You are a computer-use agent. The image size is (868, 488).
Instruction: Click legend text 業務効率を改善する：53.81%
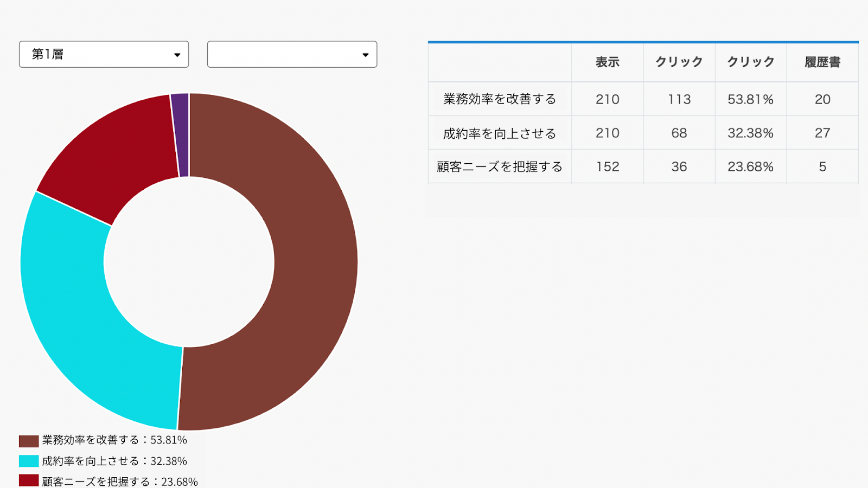coord(114,440)
